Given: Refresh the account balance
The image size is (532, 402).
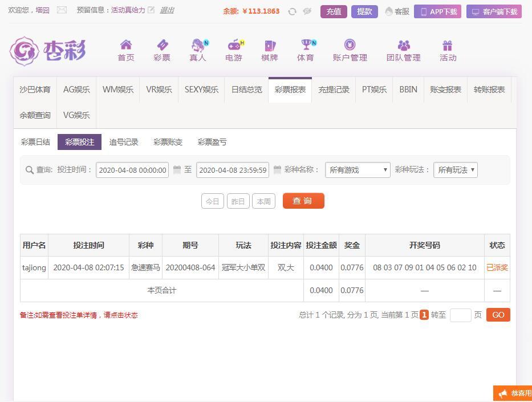Looking at the screenshot, I should point(292,11).
